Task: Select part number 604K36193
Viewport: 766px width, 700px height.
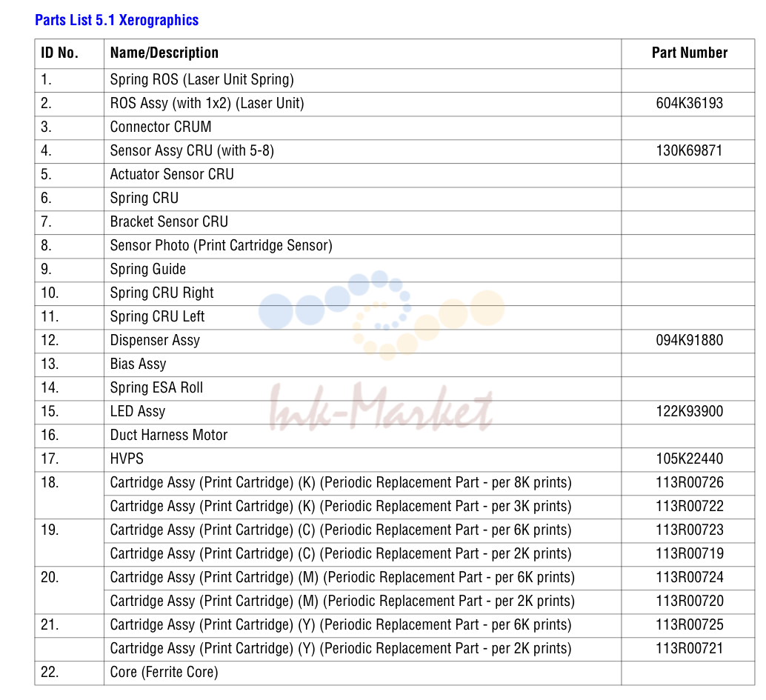Action: pyautogui.click(x=689, y=104)
